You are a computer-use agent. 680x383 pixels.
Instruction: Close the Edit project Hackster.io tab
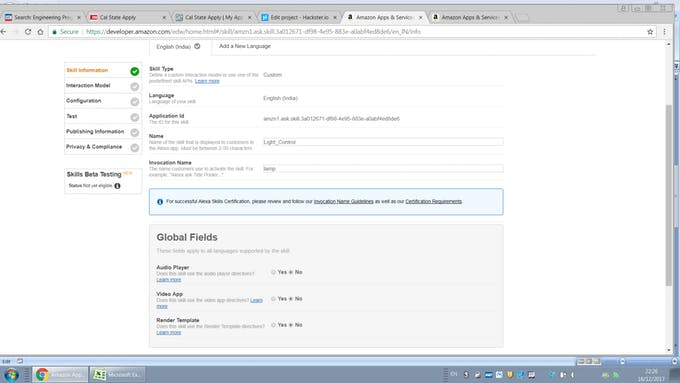pos(335,17)
